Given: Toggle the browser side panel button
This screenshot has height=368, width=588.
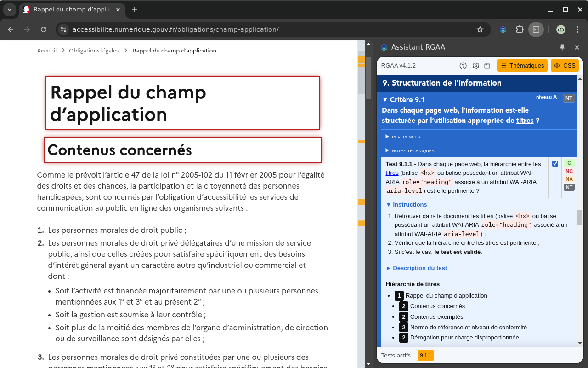Looking at the screenshot, I should [536, 29].
